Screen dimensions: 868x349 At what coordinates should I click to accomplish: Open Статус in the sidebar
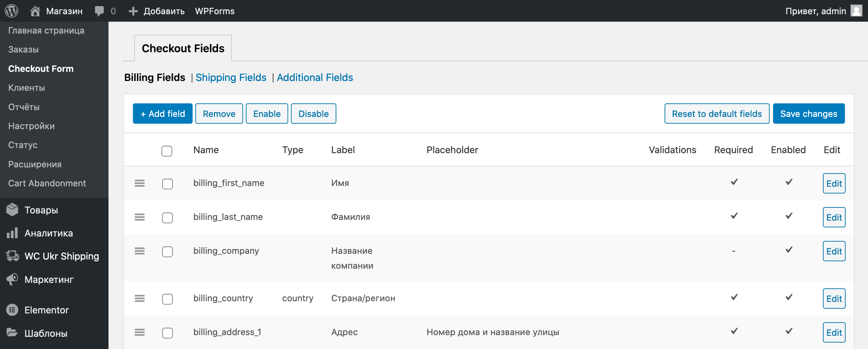pyautogui.click(x=23, y=145)
